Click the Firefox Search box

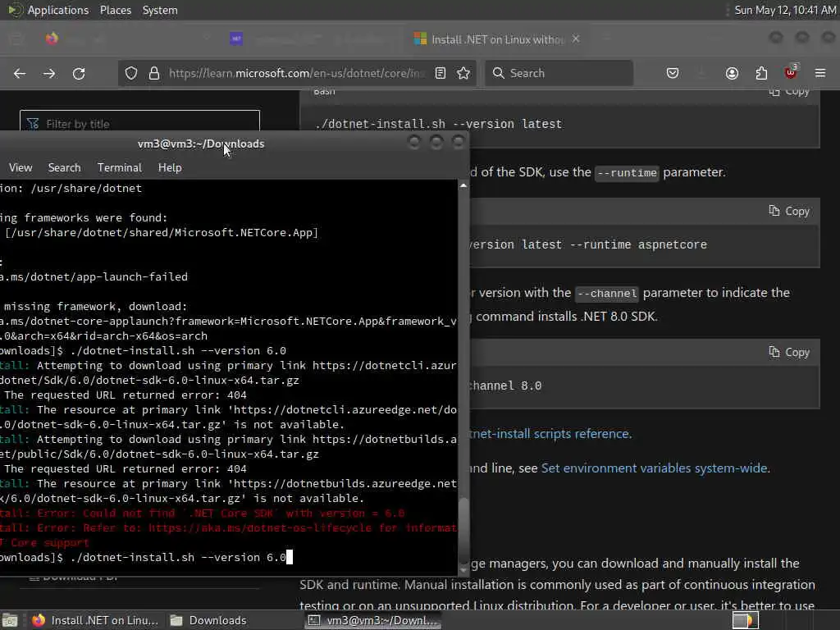pyautogui.click(x=559, y=73)
